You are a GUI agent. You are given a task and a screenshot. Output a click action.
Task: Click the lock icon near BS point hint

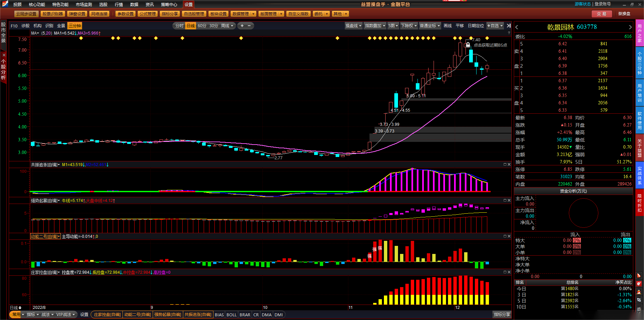468,45
